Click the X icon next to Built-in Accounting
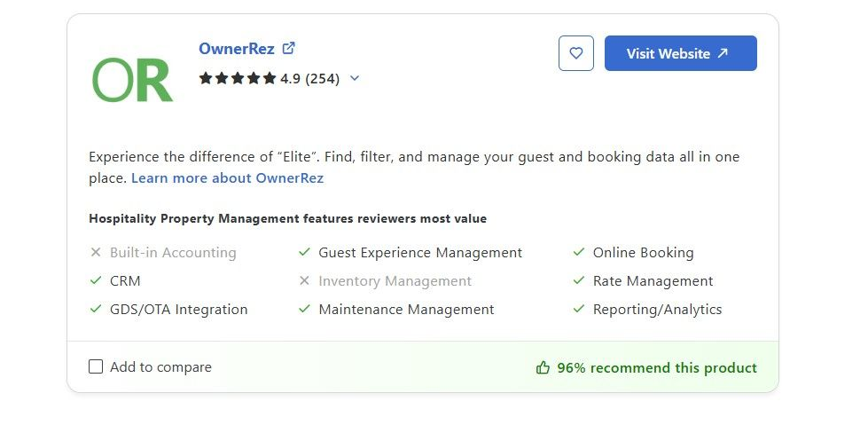868x425 pixels. [96, 253]
